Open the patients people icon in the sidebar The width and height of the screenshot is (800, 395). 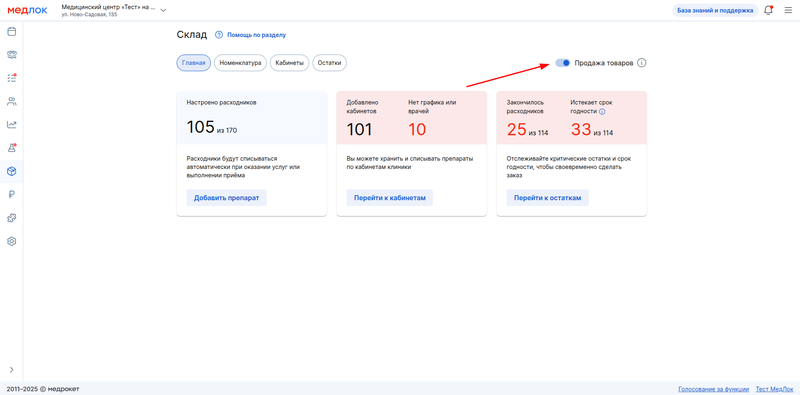point(11,101)
